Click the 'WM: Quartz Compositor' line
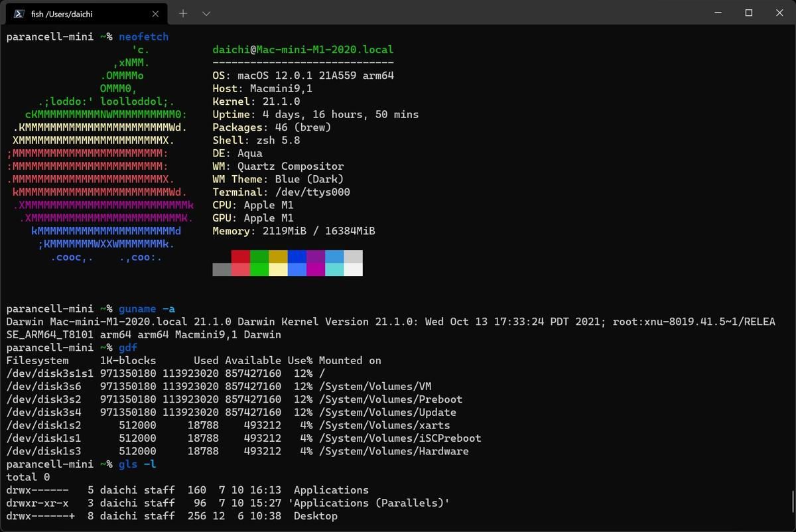The image size is (796, 532). [x=278, y=166]
